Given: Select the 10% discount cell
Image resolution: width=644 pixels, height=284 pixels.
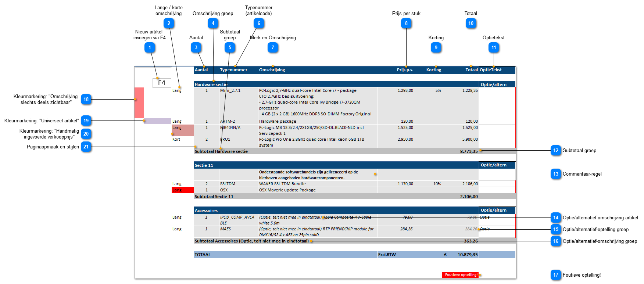Looking at the screenshot, I should point(437,184).
